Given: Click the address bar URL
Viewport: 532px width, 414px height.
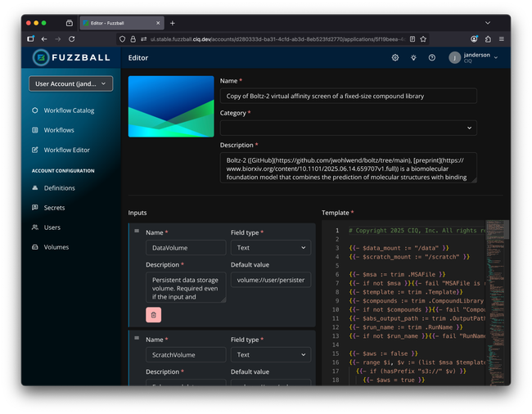Looking at the screenshot, I should [278, 39].
